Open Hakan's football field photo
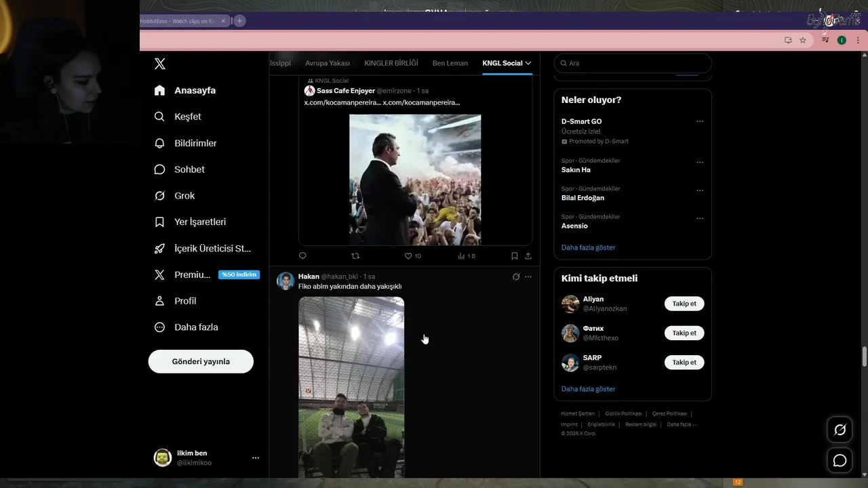The height and width of the screenshot is (488, 868). pyautogui.click(x=351, y=387)
